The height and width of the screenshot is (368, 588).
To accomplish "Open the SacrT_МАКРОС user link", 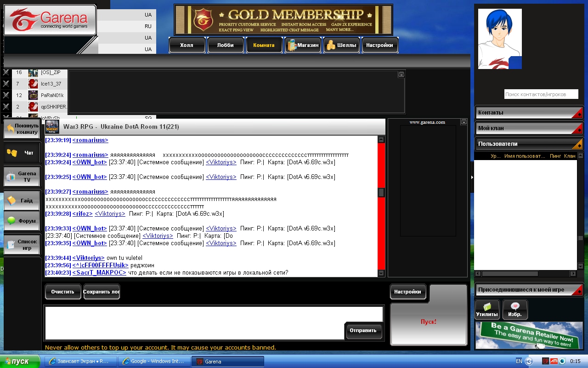I will pos(99,273).
